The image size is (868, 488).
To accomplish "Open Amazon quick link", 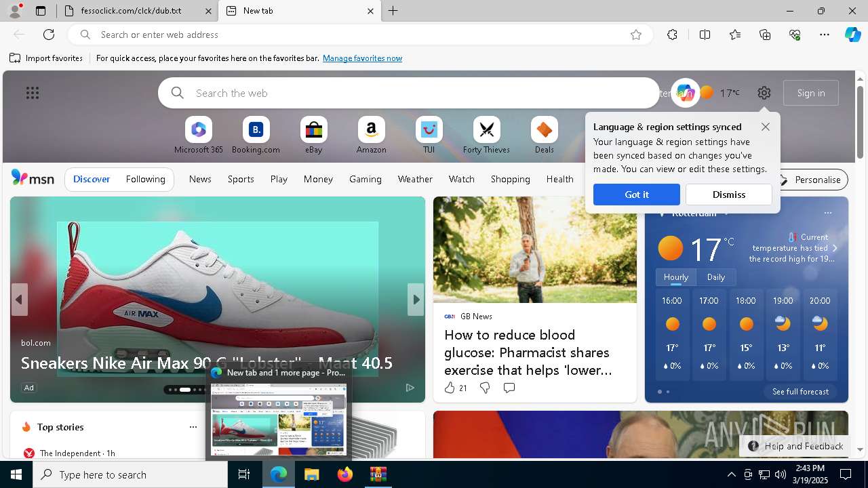I will 371,136.
